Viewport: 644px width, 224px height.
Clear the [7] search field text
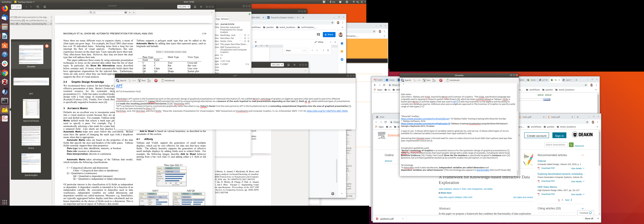pyautogui.click(x=125, y=12)
